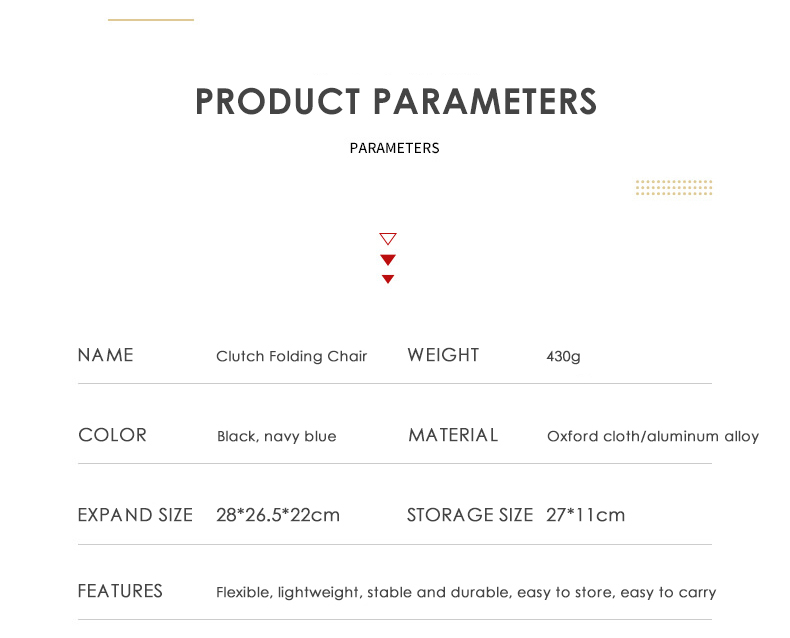790x638 pixels.
Task: Click the PRODUCT PARAMETERS heading
Action: 396,102
